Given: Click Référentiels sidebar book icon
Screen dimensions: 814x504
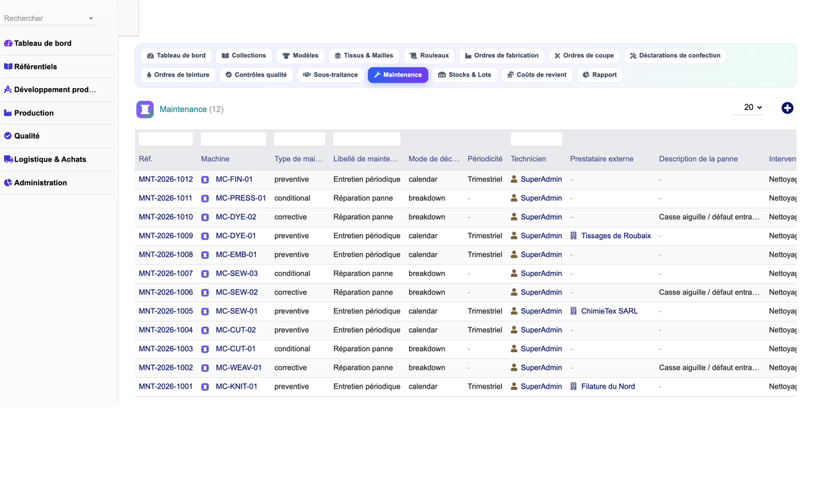Looking at the screenshot, I should (8, 66).
